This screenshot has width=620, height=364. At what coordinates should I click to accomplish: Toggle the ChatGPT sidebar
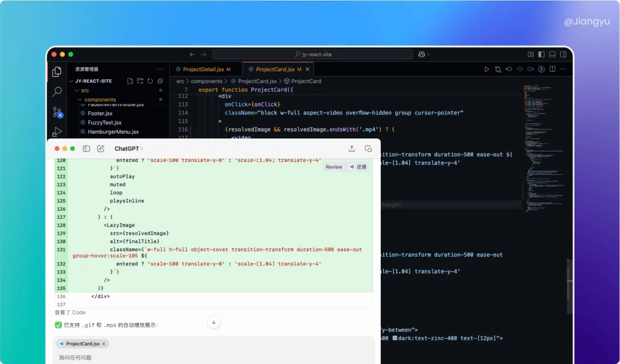(x=86, y=149)
